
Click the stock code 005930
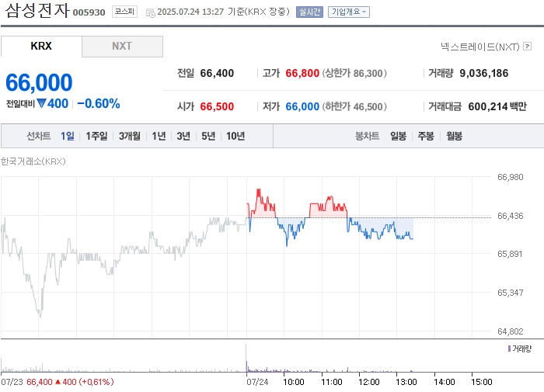click(89, 12)
